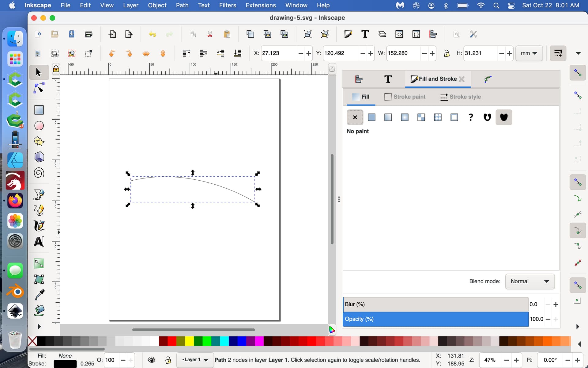Image resolution: width=588 pixels, height=368 pixels.
Task: Select the Bezier pen tool
Action: [x=39, y=194]
